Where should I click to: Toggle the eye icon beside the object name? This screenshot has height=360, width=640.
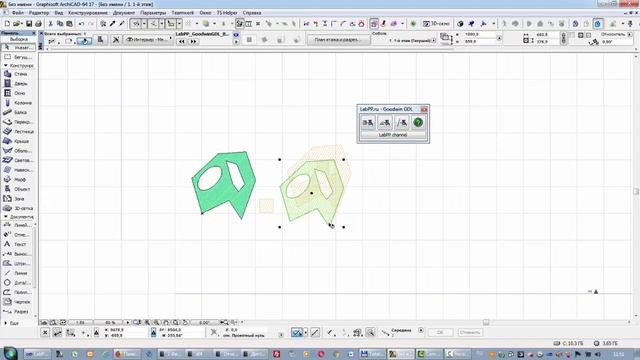pyautogui.click(x=236, y=35)
